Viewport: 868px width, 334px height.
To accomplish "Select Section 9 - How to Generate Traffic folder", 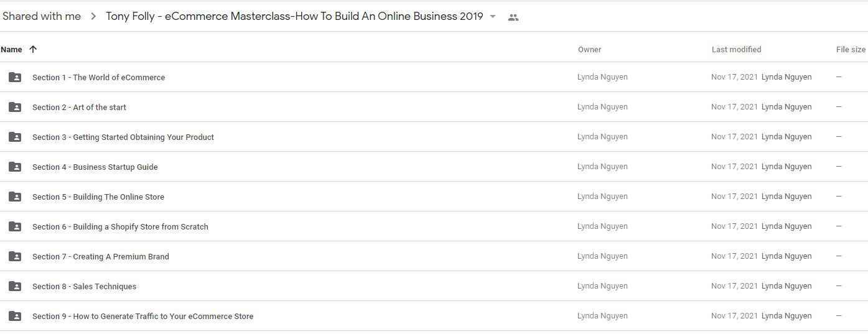I will click(x=434, y=316).
